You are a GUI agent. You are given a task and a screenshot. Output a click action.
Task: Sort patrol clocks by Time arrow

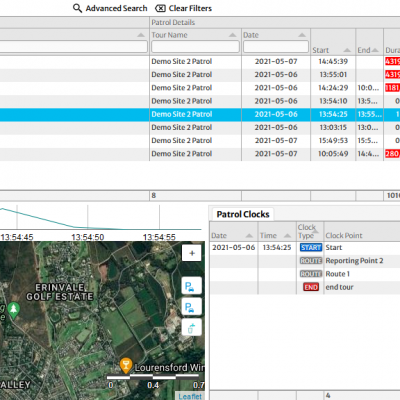(x=287, y=236)
